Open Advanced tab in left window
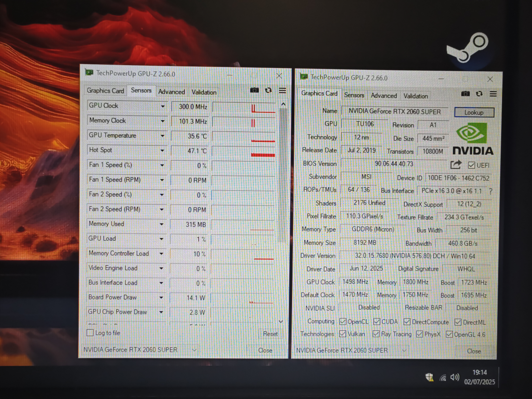 point(171,92)
